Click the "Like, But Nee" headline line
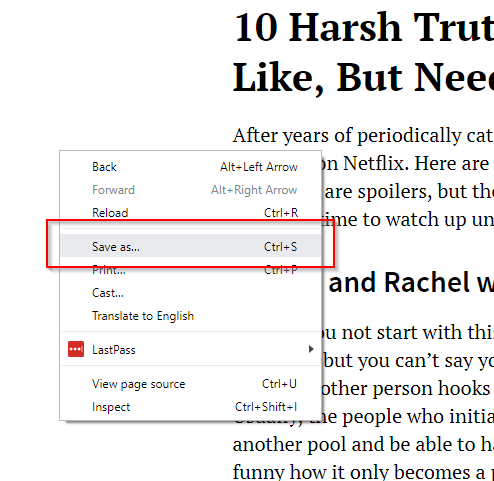 pyautogui.click(x=363, y=78)
